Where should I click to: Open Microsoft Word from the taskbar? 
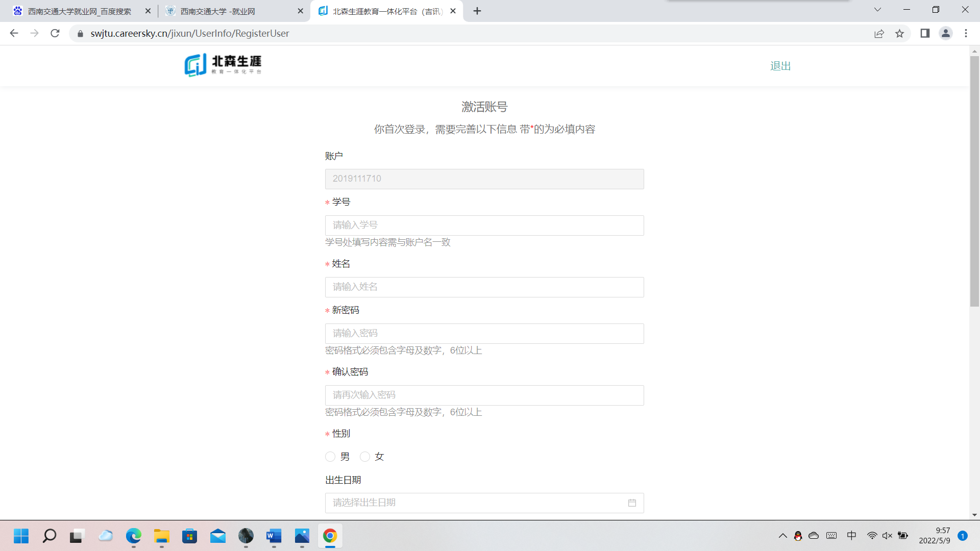[274, 536]
